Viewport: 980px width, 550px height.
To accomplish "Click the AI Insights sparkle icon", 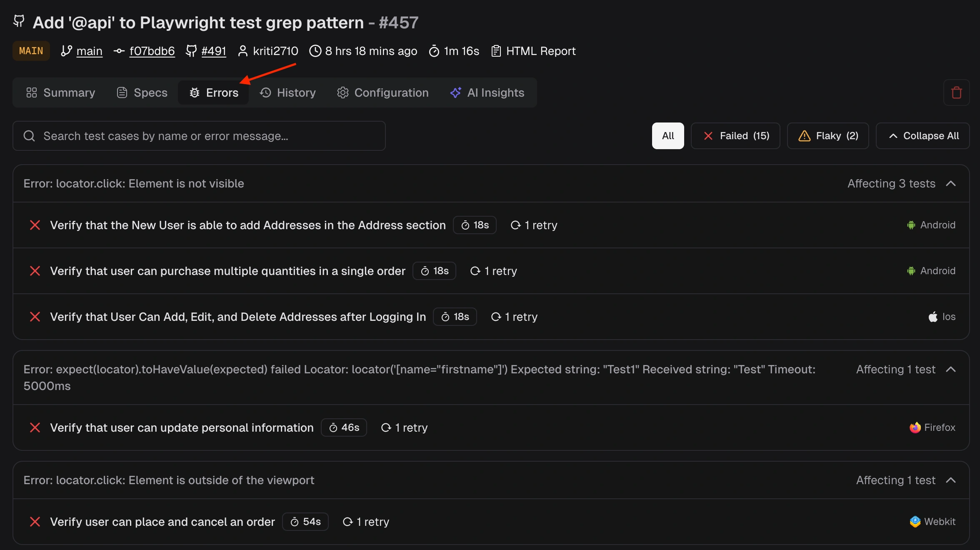I will pyautogui.click(x=455, y=92).
